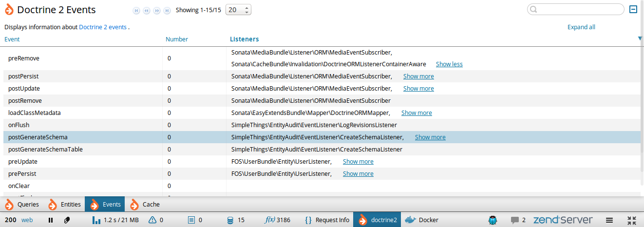Go to next page of results
The image size is (644, 227).
click(157, 10)
